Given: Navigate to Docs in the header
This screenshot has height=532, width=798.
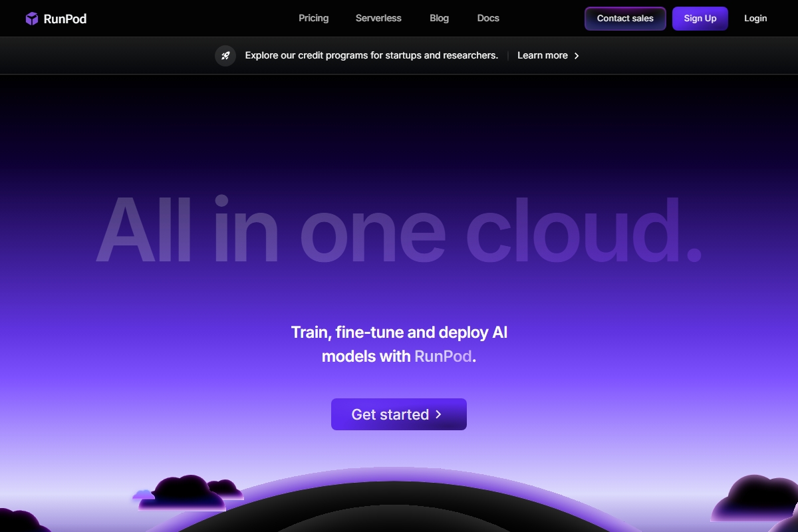Looking at the screenshot, I should pos(488,19).
